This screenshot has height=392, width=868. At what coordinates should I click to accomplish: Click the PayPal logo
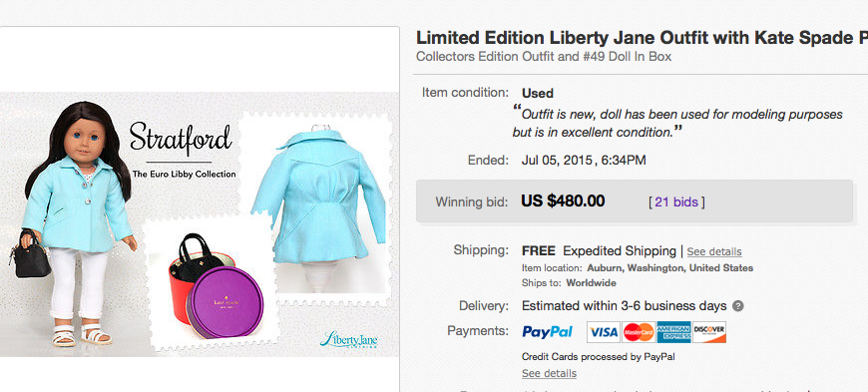click(547, 331)
